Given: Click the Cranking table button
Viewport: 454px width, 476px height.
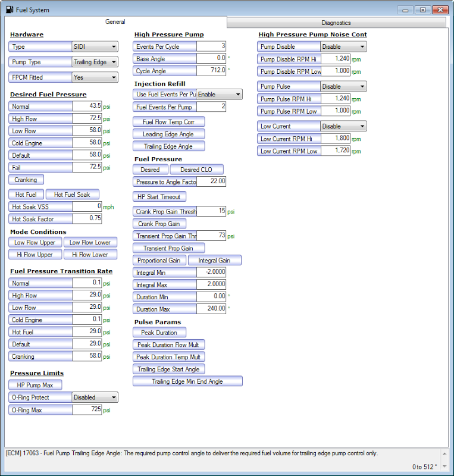Looking at the screenshot, I should (x=26, y=180).
